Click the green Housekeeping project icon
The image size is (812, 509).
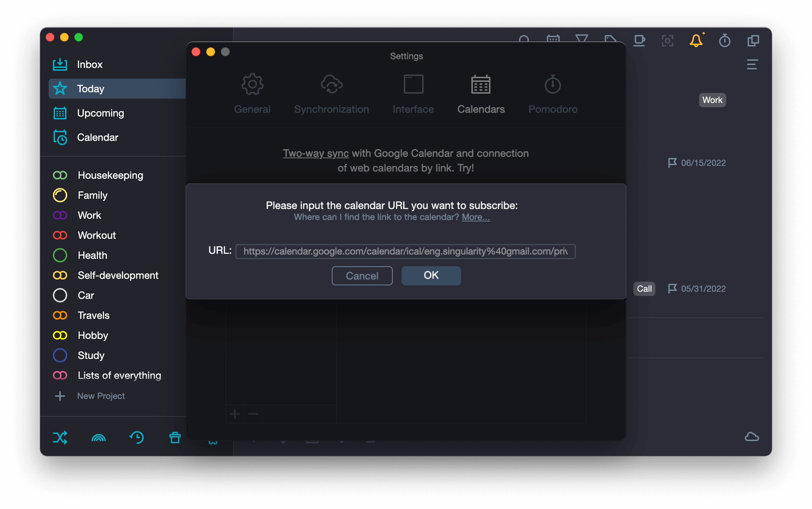point(60,175)
